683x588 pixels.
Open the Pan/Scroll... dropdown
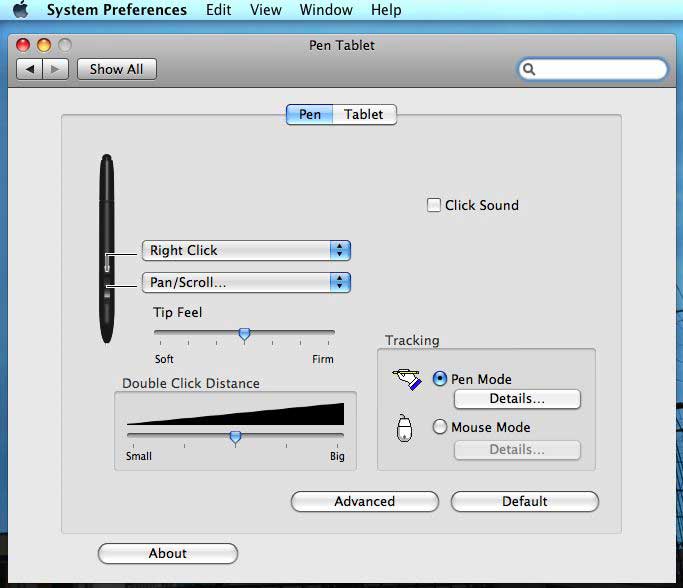click(x=246, y=283)
